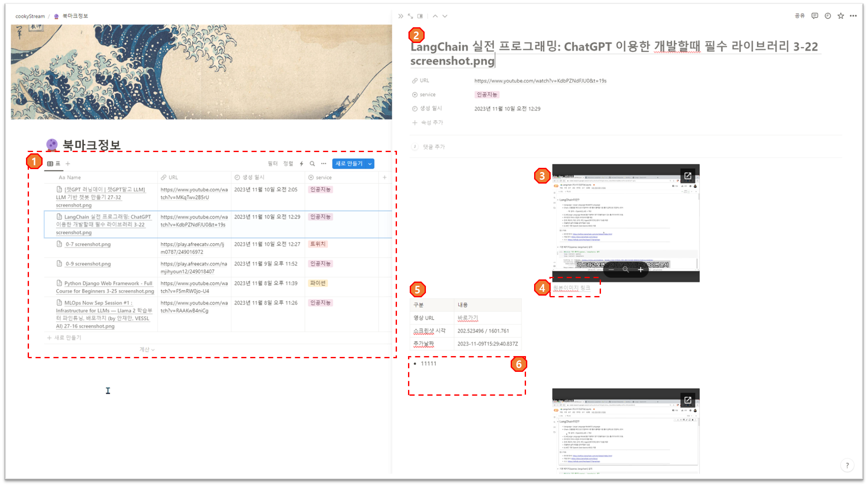Open the 계산 calculate dropdown under the table
This screenshot has height=486, width=868.
tap(147, 349)
